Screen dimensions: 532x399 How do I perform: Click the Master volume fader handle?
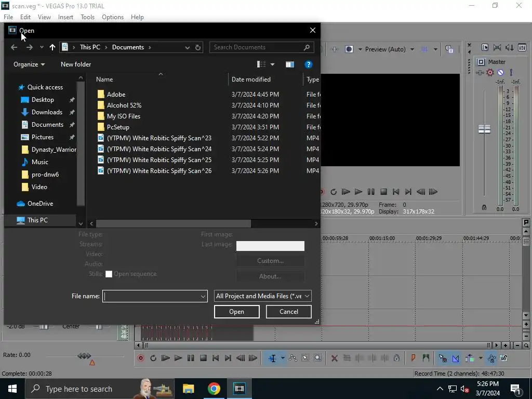484,129
